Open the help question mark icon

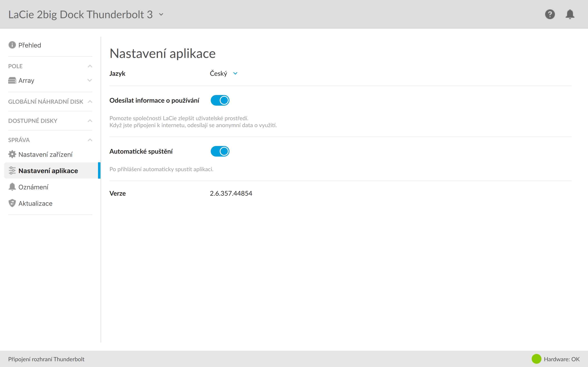coord(550,14)
